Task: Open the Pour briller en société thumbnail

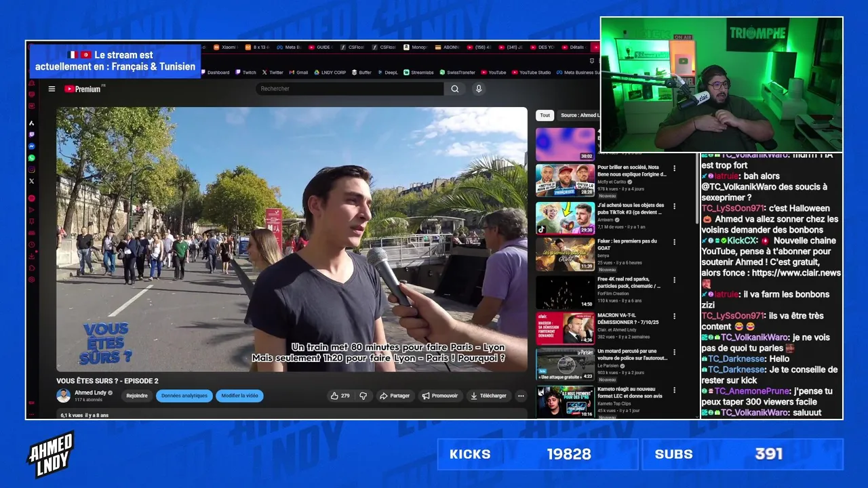Action: (565, 180)
